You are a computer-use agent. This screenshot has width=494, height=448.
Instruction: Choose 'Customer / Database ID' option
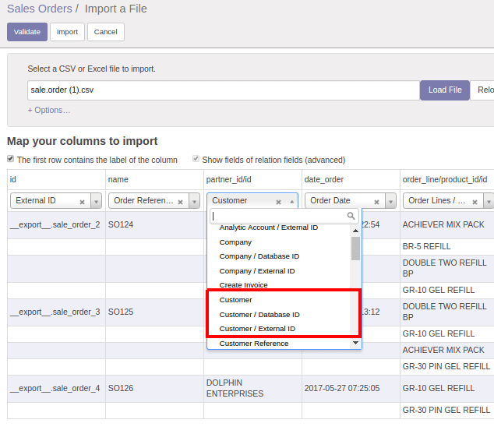[259, 315]
